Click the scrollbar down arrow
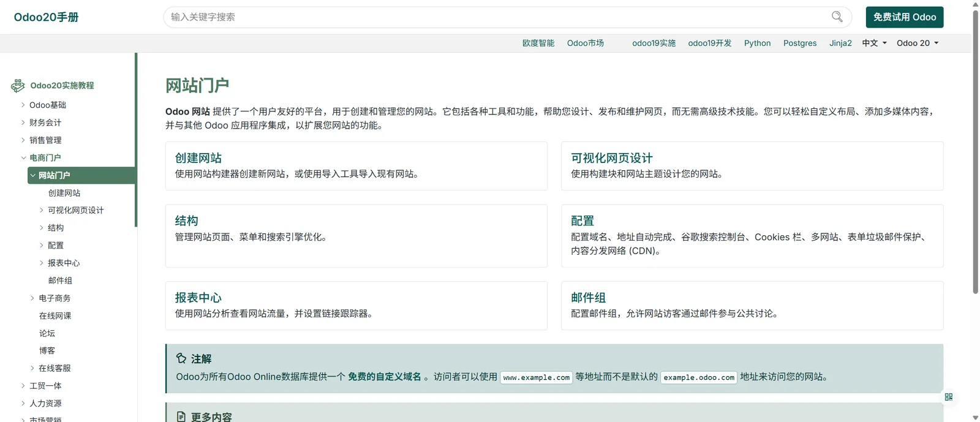Viewport: 980px width, 422px height. click(x=975, y=418)
